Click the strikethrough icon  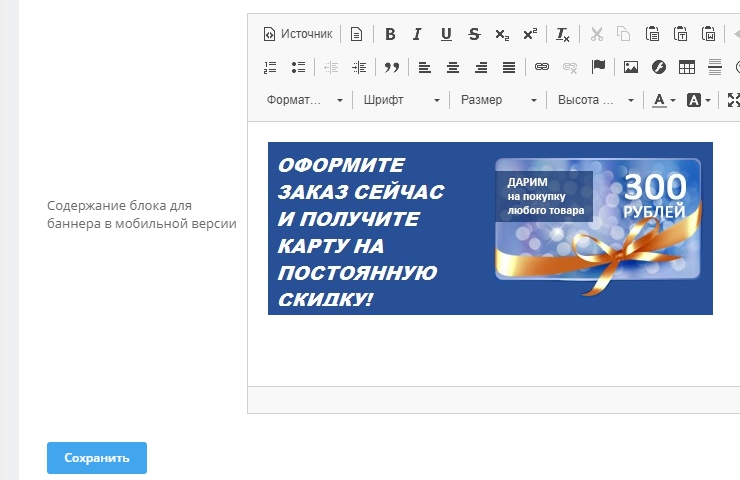474,34
